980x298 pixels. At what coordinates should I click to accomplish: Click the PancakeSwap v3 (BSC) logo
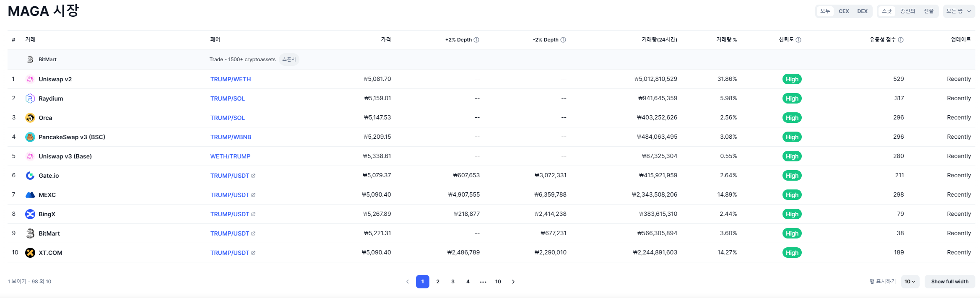[x=30, y=137]
